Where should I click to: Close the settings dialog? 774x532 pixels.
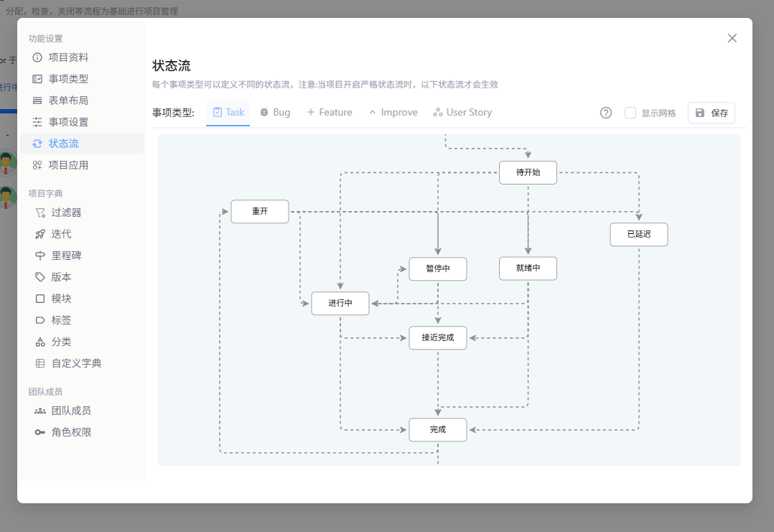[x=732, y=38]
